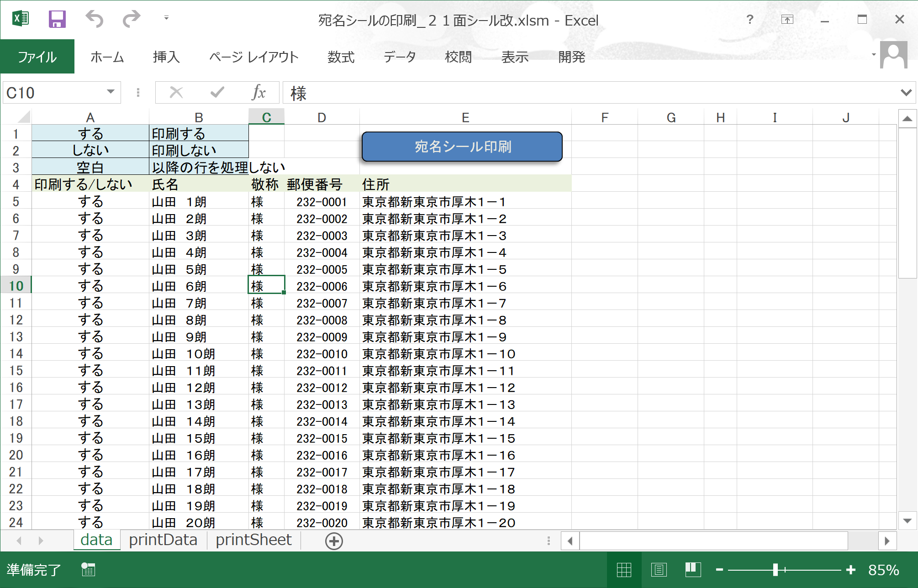Click the 宛名シール印刷 button
Image resolution: width=918 pixels, height=588 pixels.
click(462, 147)
